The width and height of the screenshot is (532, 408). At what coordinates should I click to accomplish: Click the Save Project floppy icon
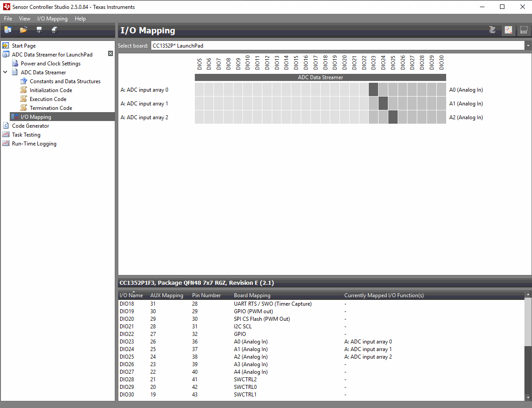coord(39,30)
